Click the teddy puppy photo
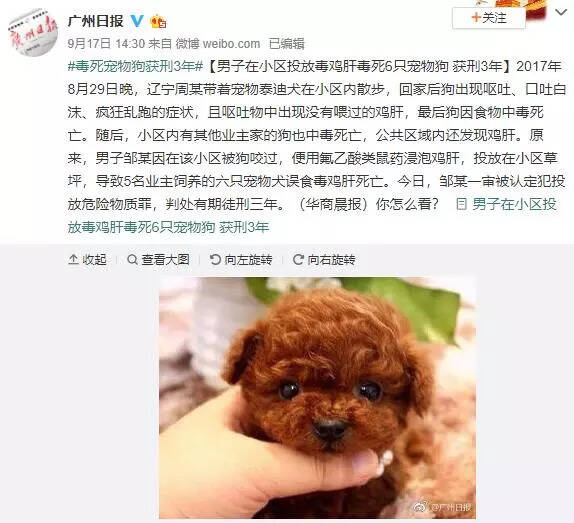 pos(317,398)
